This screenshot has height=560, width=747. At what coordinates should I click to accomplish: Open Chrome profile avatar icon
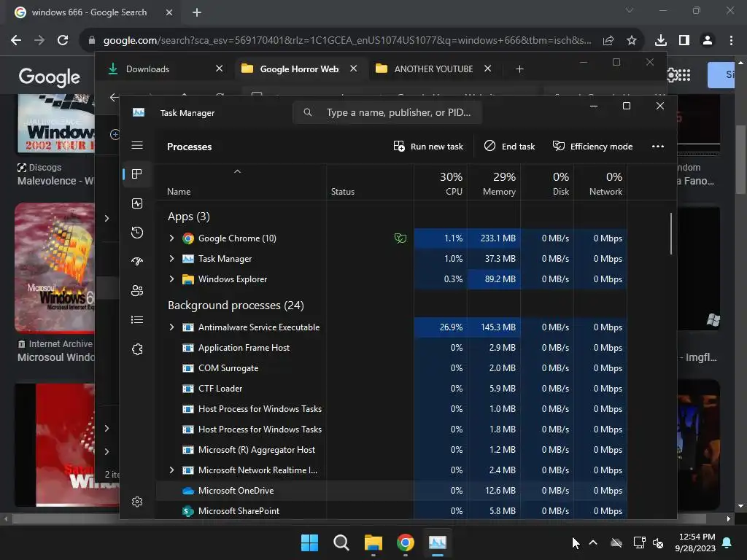(708, 40)
